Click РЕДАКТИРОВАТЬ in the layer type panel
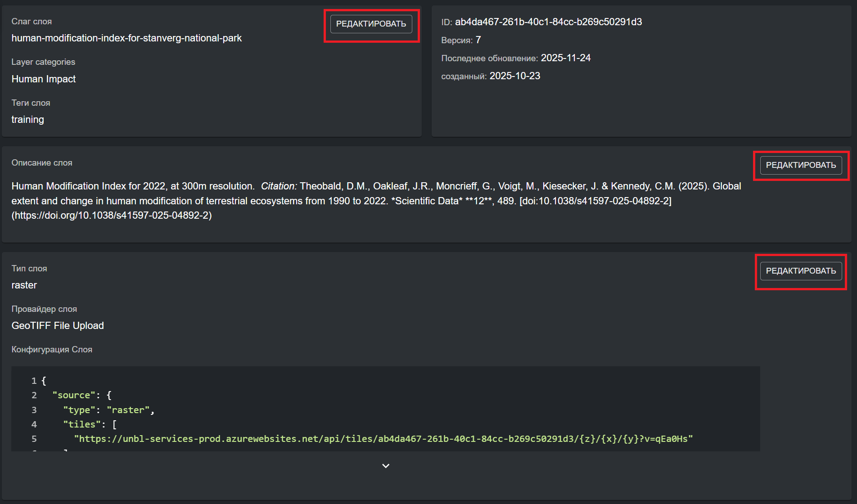Screen dimensions: 857x504 (x=801, y=271)
